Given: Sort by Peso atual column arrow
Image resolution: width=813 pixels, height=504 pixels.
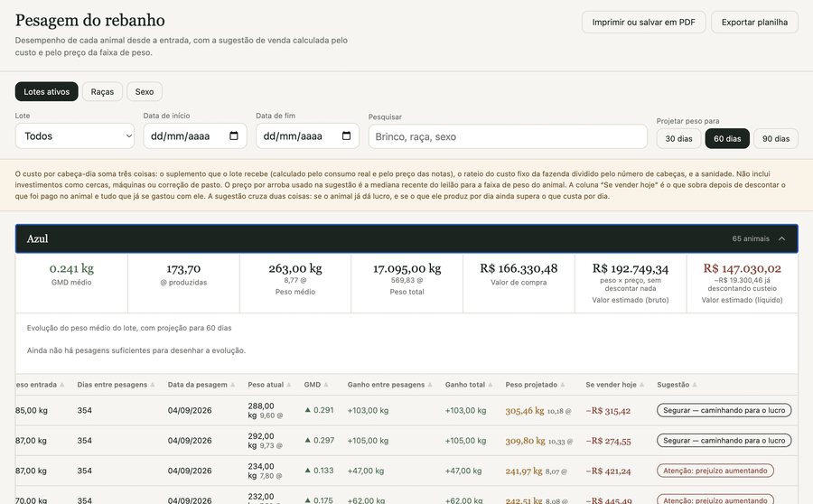Looking at the screenshot, I should [289, 385].
